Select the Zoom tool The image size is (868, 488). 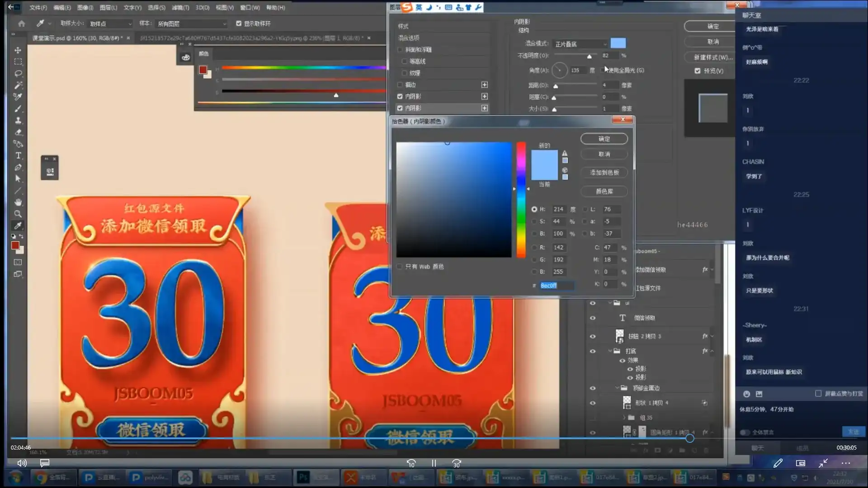(18, 214)
